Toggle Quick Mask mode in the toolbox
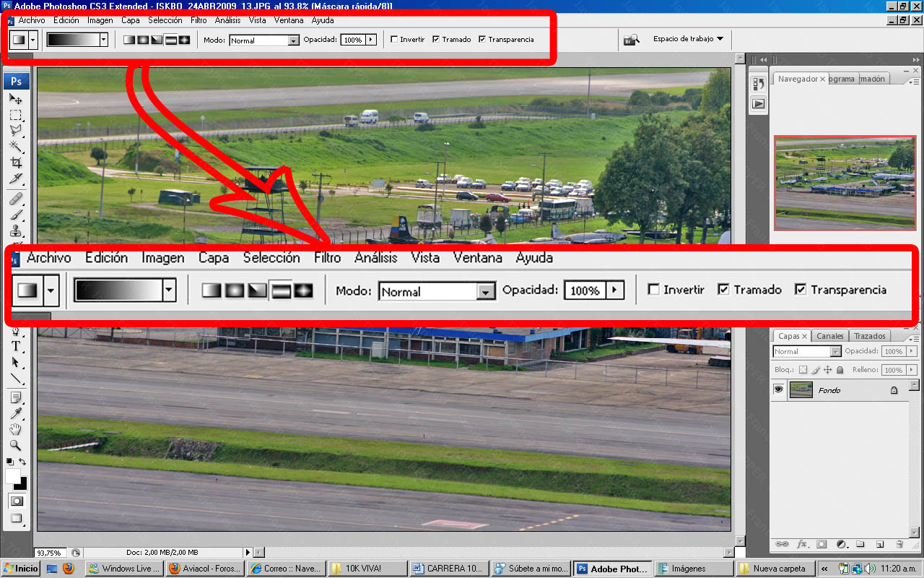Image resolution: width=924 pixels, height=578 pixels. 15,501
